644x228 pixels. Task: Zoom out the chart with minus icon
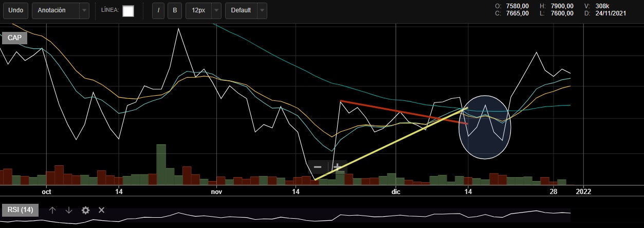(318, 167)
